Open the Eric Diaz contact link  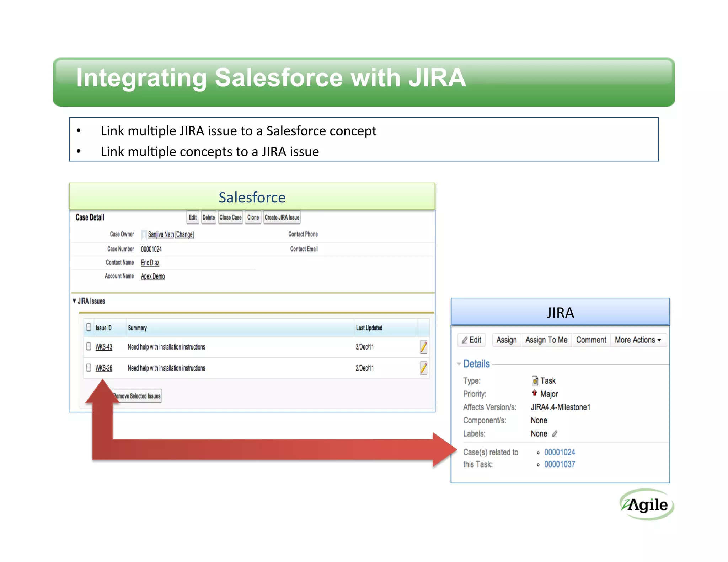tap(150, 263)
